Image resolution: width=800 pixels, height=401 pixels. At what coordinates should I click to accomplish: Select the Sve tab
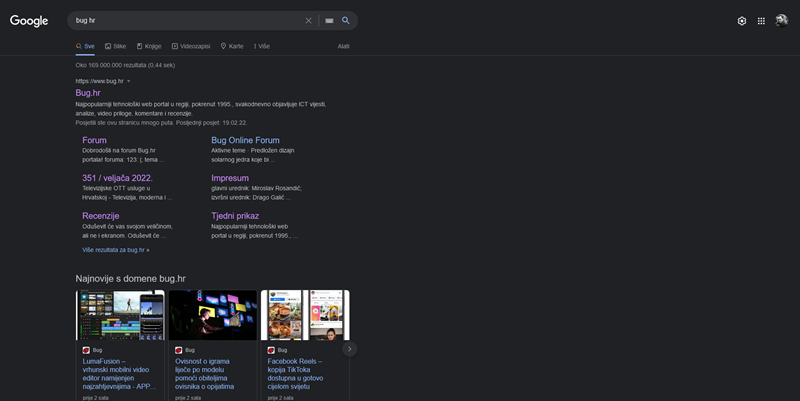85,46
